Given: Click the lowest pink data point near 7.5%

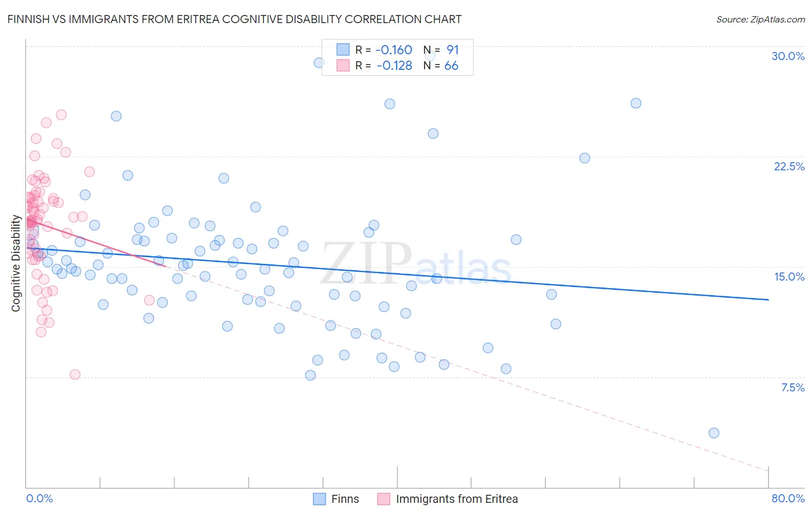Looking at the screenshot, I should click(75, 375).
